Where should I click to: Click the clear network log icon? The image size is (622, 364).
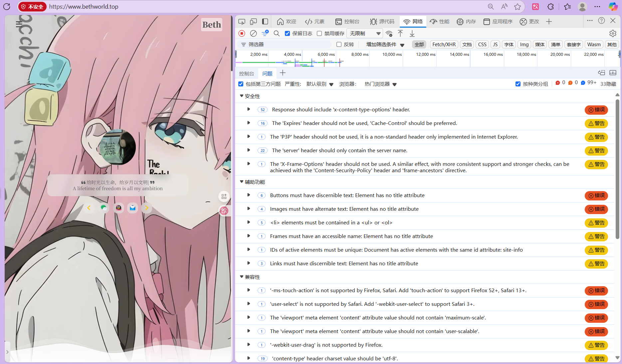253,33
